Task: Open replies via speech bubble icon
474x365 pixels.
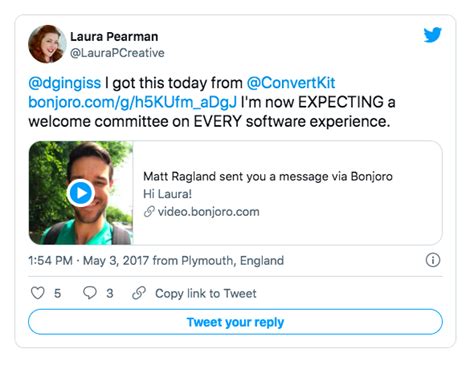Action: pyautogui.click(x=90, y=293)
